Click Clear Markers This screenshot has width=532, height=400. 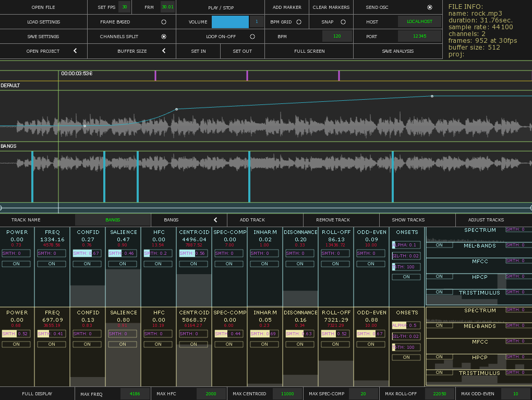331,7
